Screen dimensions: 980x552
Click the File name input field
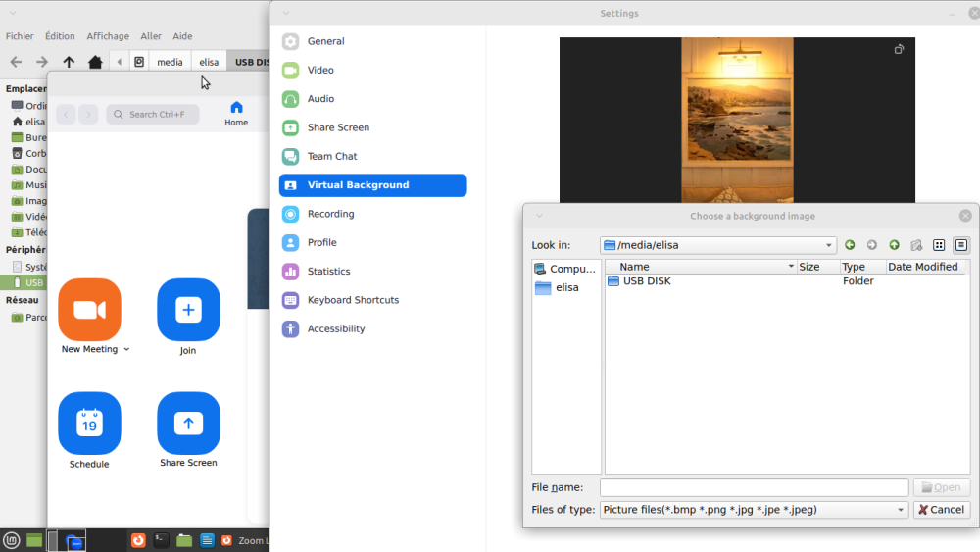point(754,487)
